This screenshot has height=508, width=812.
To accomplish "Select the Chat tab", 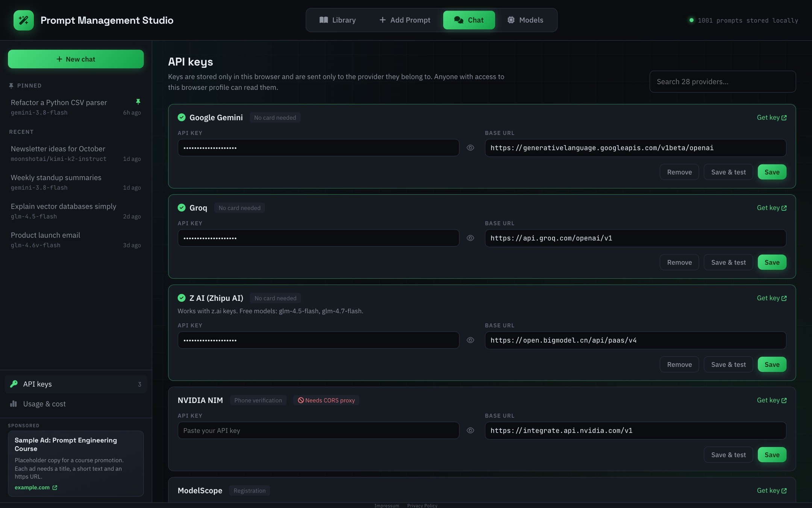I will click(x=469, y=20).
